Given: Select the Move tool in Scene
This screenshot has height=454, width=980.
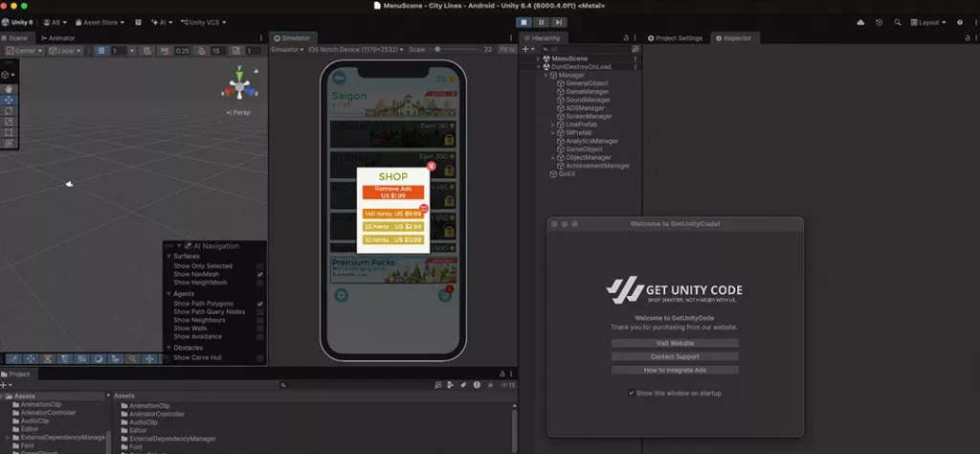Looking at the screenshot, I should click(9, 100).
